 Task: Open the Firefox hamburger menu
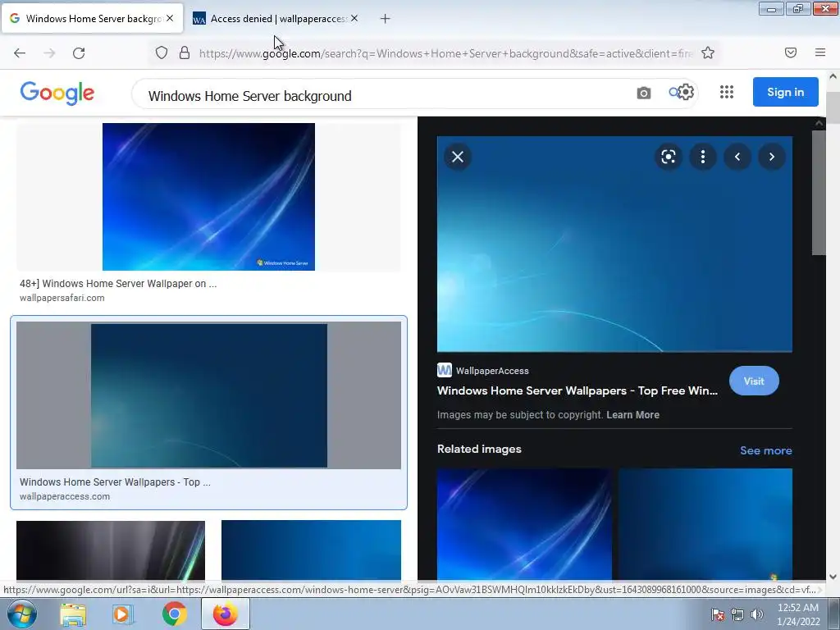click(819, 52)
